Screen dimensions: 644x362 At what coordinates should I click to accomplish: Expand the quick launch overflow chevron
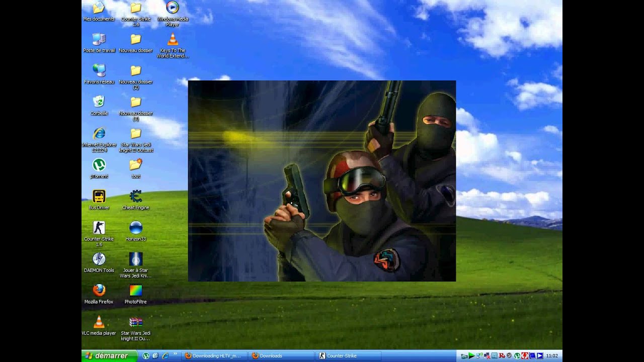[x=175, y=354]
